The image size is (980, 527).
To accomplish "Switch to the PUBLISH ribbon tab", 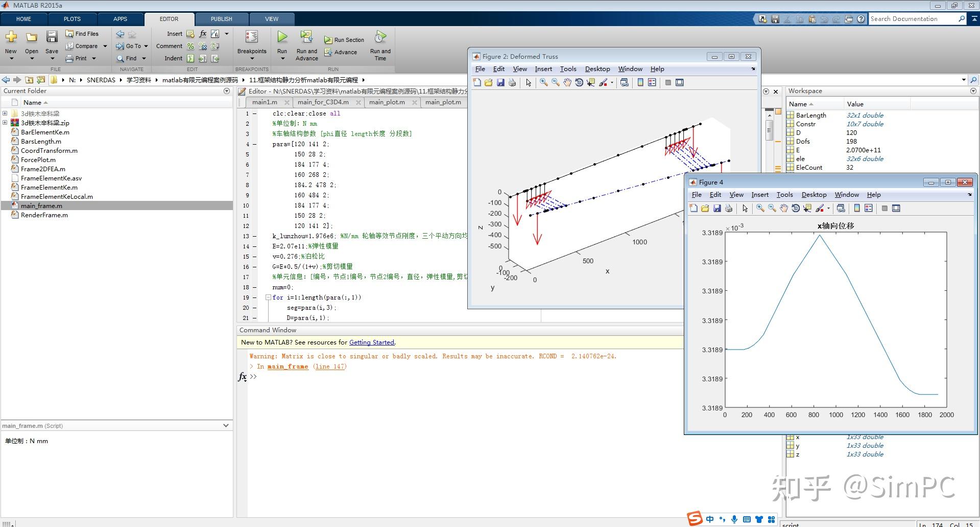I will click(221, 19).
